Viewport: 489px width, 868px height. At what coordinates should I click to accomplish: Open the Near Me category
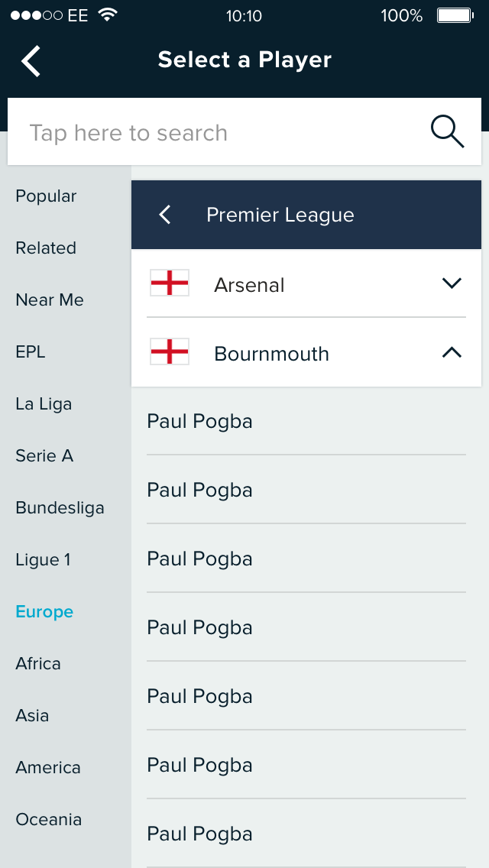coord(50,300)
